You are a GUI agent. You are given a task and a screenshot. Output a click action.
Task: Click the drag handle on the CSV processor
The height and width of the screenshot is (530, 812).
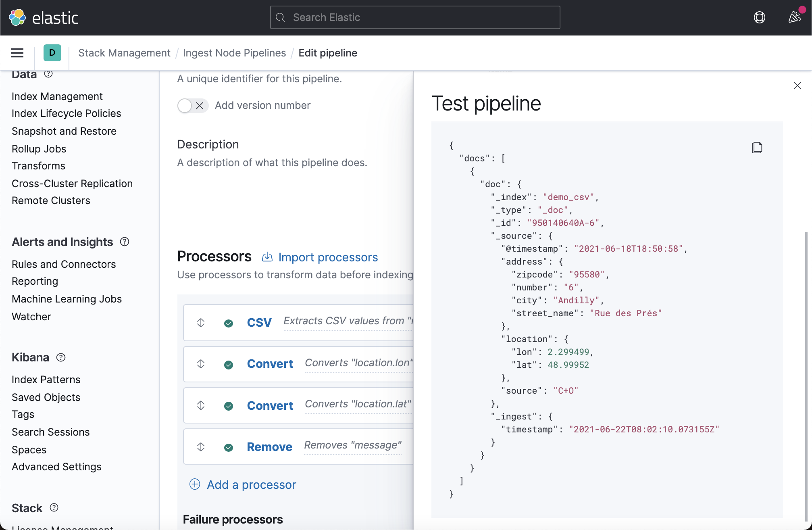coord(200,323)
